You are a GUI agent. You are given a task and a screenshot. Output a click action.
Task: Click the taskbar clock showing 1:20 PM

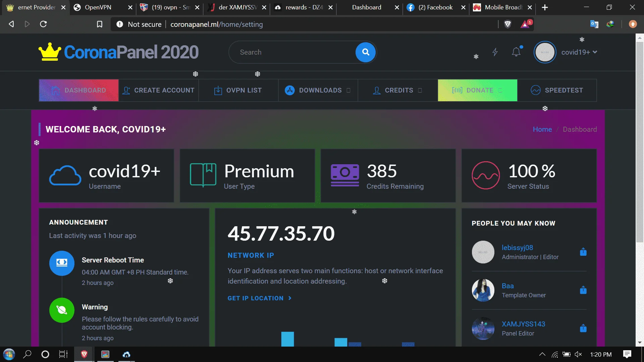coord(601,354)
